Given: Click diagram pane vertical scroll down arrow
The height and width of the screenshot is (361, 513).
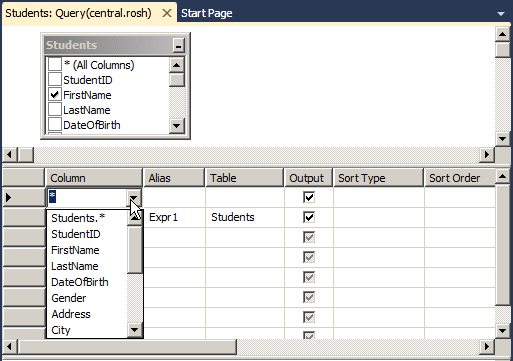Looking at the screenshot, I should click(x=502, y=139).
